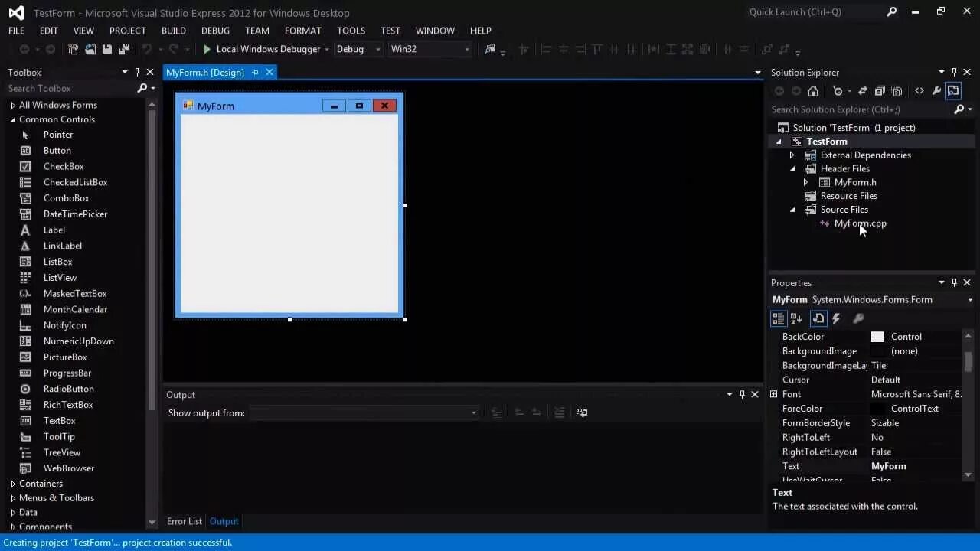Toggle the Properties view button
Image resolution: width=980 pixels, height=551 pixels.
coord(818,318)
